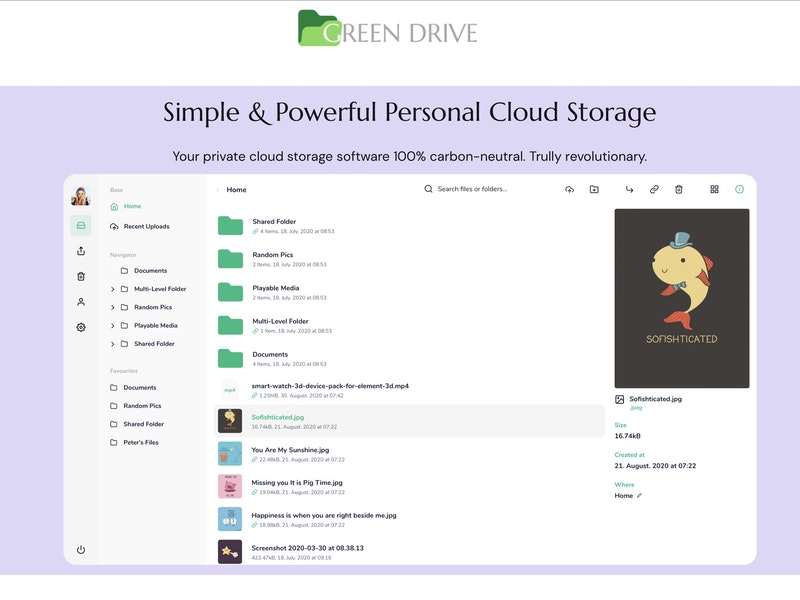Expand Shared Folder under Navigator
This screenshot has height=600, width=800.
(x=114, y=343)
